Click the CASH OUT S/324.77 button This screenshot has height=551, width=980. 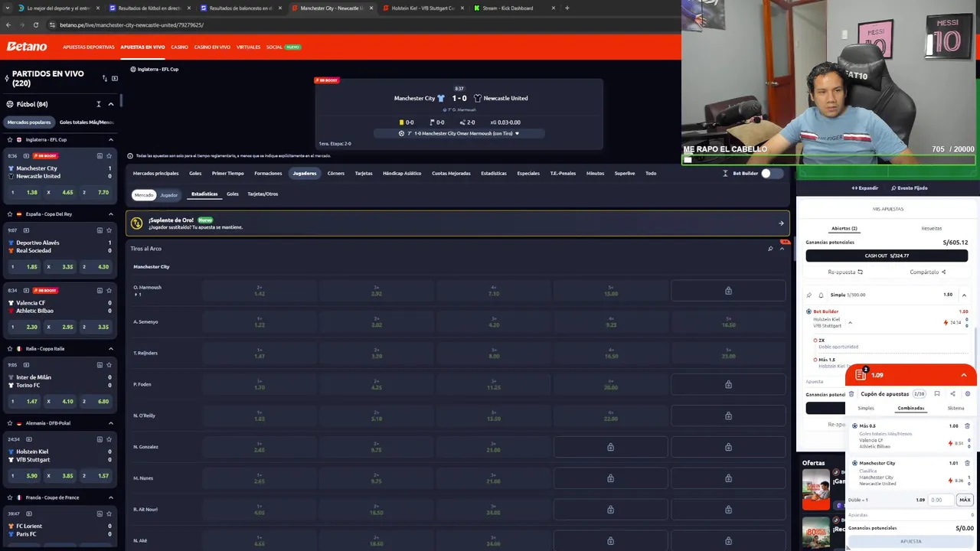point(887,256)
